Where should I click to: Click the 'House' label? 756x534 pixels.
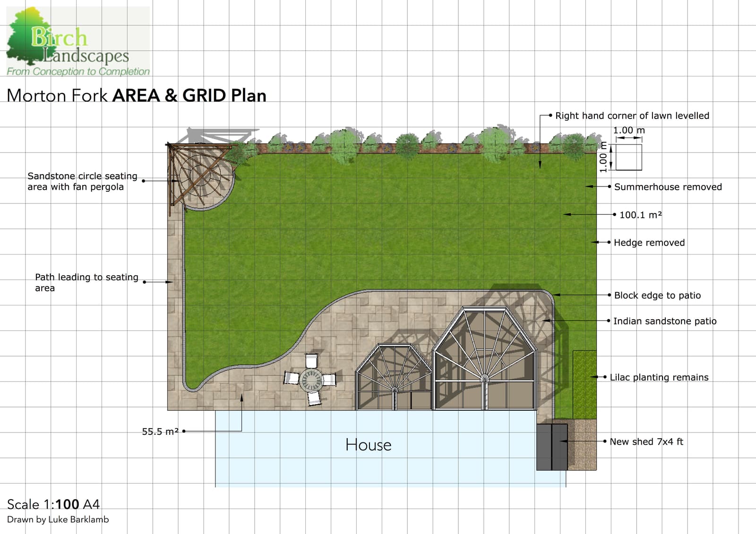(369, 445)
